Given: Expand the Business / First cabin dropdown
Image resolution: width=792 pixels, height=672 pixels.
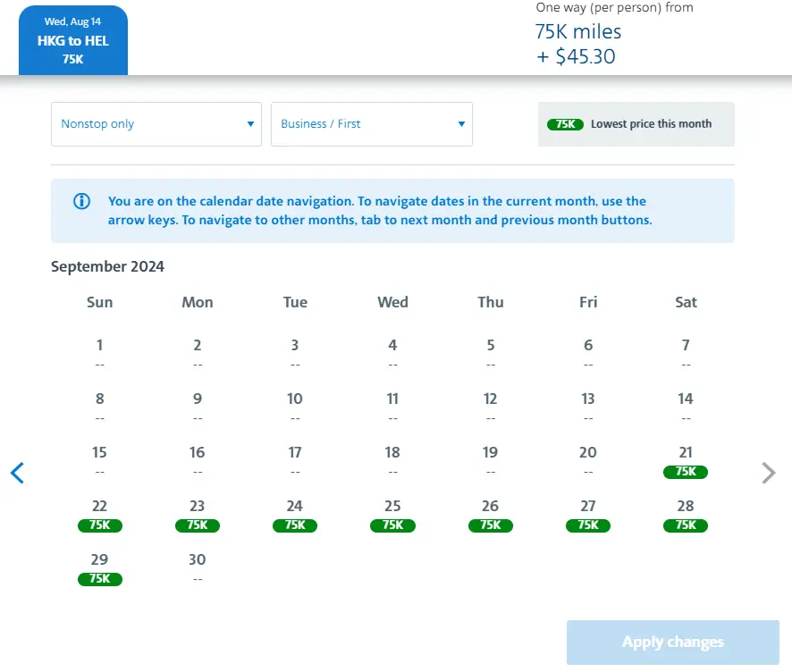Looking at the screenshot, I should 372,124.
